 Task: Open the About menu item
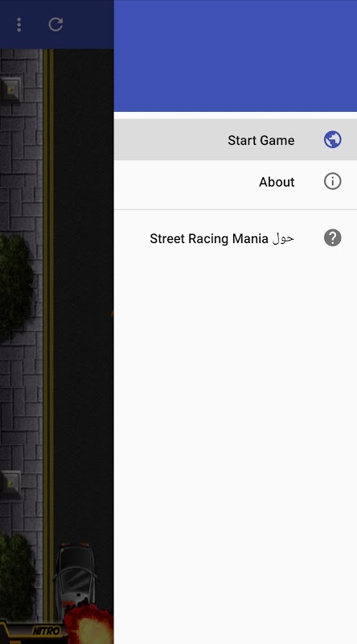click(236, 182)
